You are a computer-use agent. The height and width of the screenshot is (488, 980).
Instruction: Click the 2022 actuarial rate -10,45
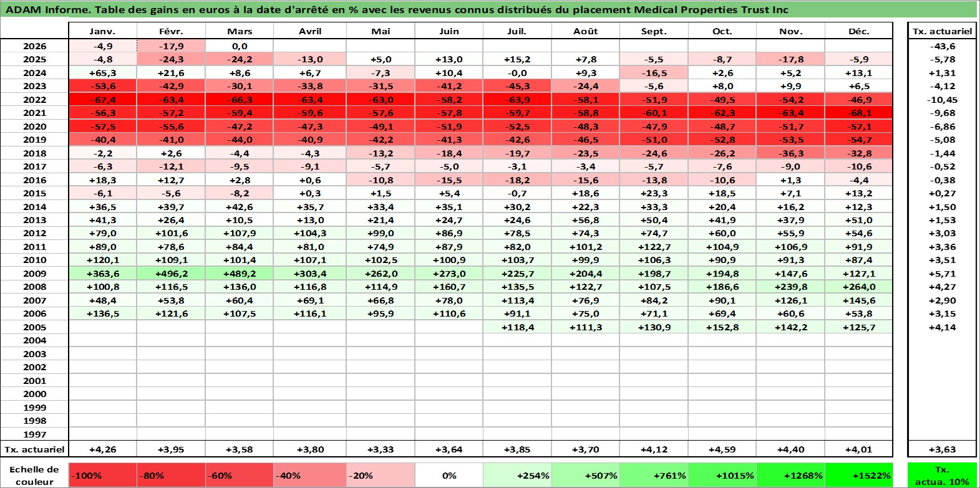tap(942, 100)
